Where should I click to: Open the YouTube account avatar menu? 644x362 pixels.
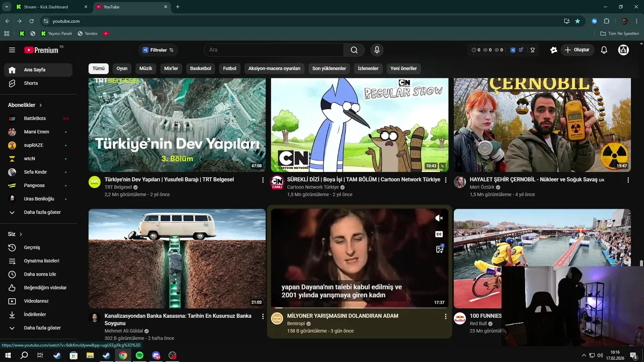(x=623, y=50)
